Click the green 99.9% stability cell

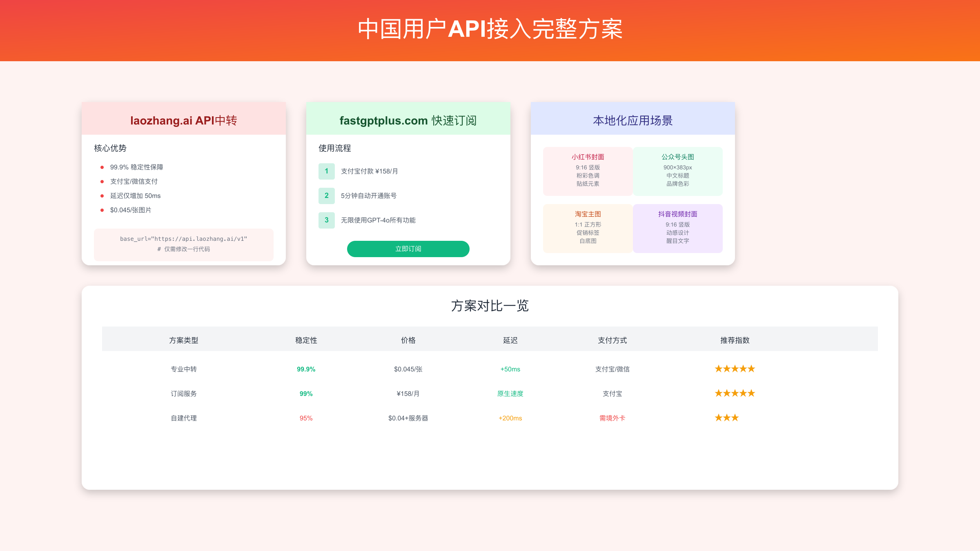[x=306, y=369]
